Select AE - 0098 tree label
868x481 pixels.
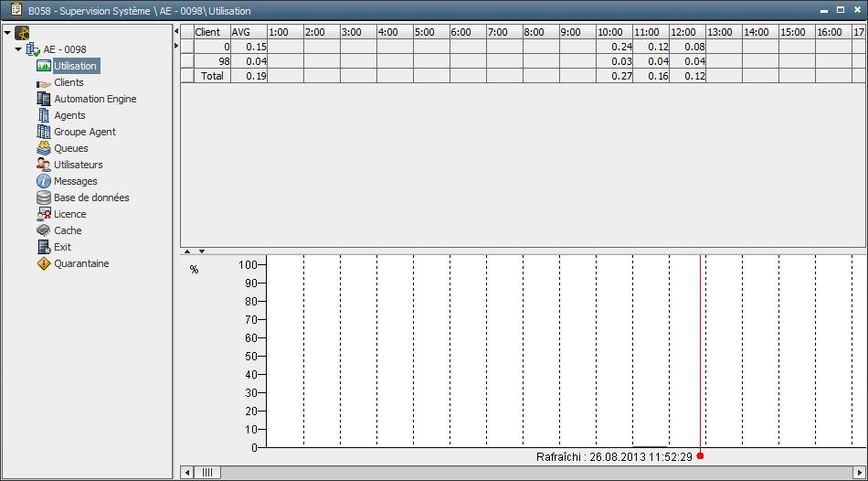[x=65, y=49]
